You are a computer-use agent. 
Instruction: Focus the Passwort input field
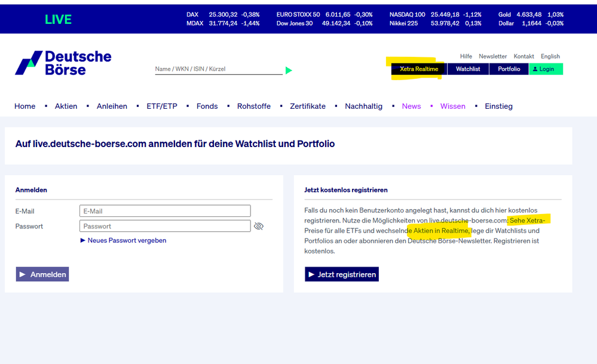pyautogui.click(x=165, y=226)
